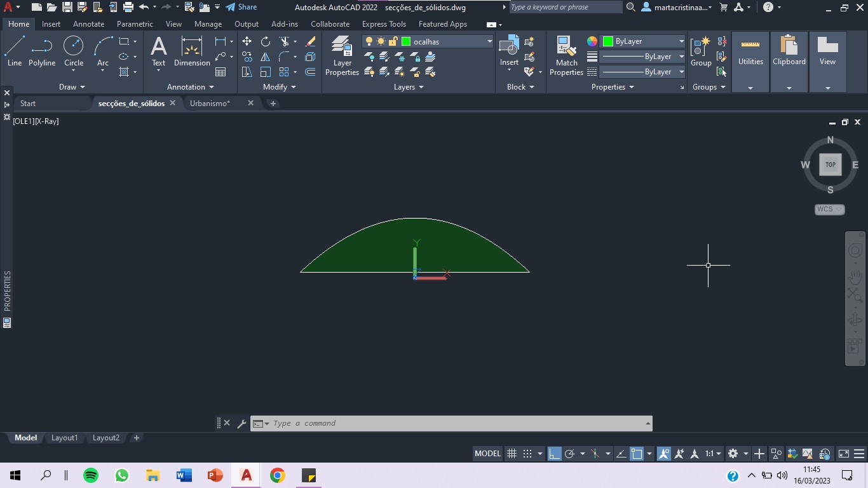Click the Undo arrow in quick access toolbar
The width and height of the screenshot is (868, 488).
144,7
